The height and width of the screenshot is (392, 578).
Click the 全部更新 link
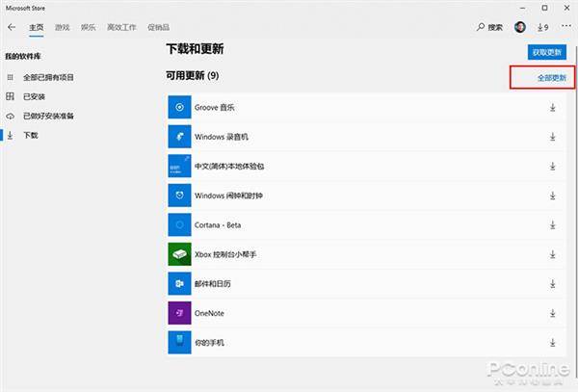pos(551,77)
